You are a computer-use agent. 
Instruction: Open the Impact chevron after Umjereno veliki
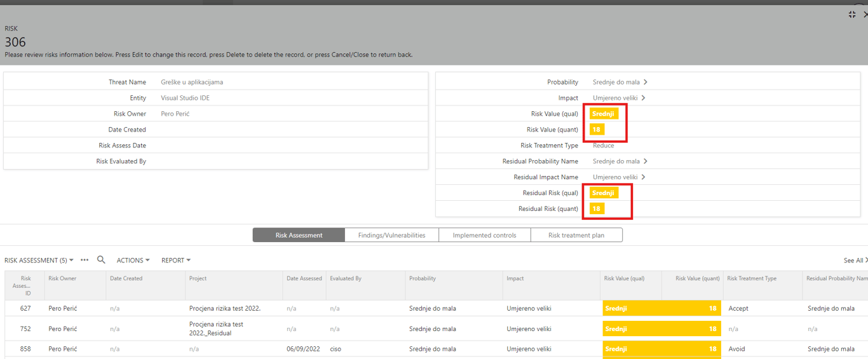point(643,98)
